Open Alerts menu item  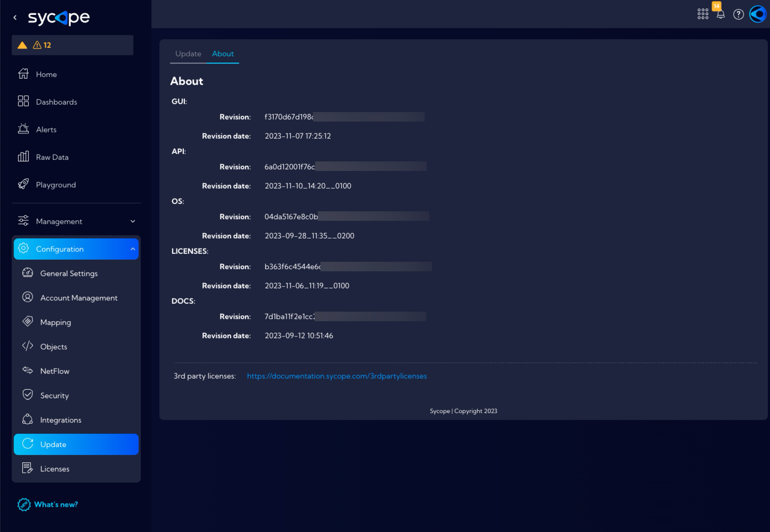coord(46,130)
